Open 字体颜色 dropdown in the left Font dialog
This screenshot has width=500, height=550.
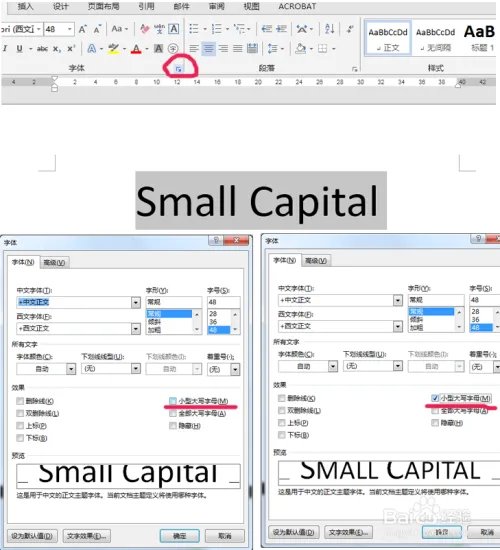[x=71, y=369]
